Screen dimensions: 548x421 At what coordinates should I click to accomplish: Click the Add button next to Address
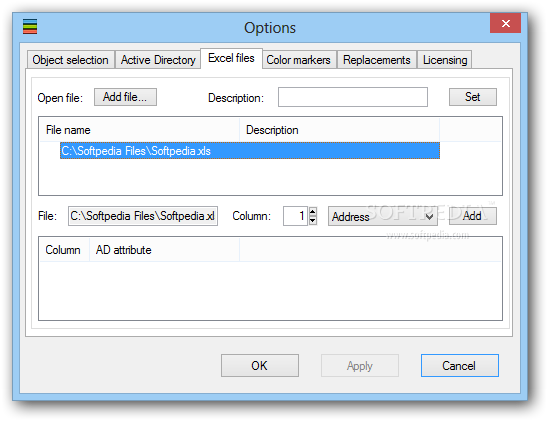[473, 216]
